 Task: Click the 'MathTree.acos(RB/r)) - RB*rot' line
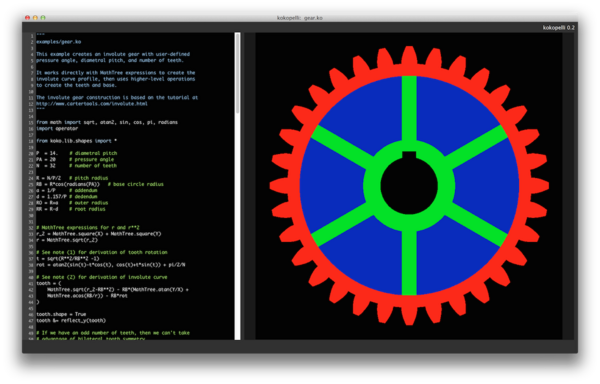coord(87,296)
